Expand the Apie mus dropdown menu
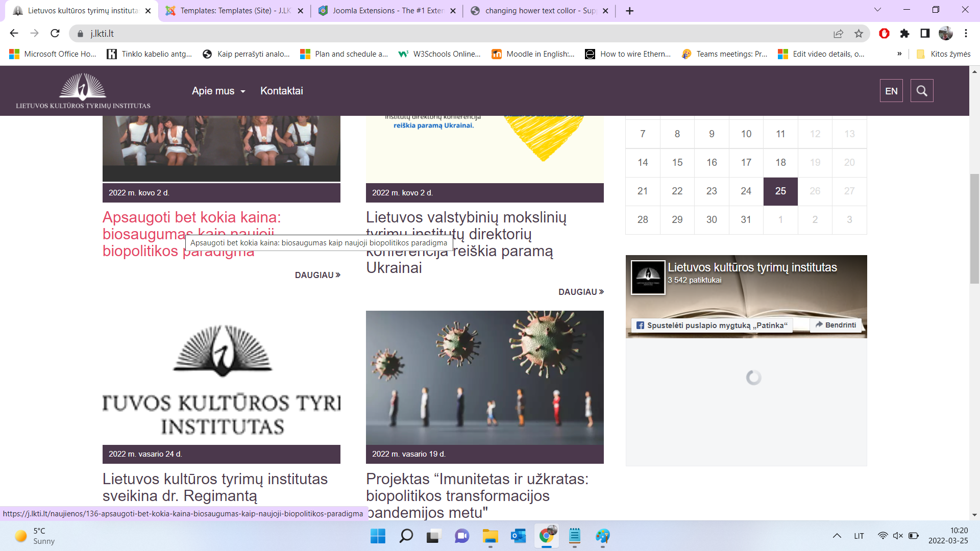 (x=218, y=91)
